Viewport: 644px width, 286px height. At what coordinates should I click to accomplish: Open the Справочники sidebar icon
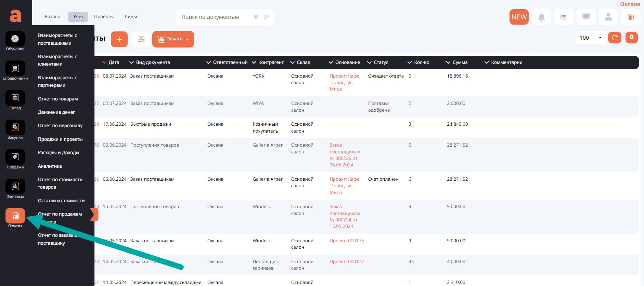15,69
